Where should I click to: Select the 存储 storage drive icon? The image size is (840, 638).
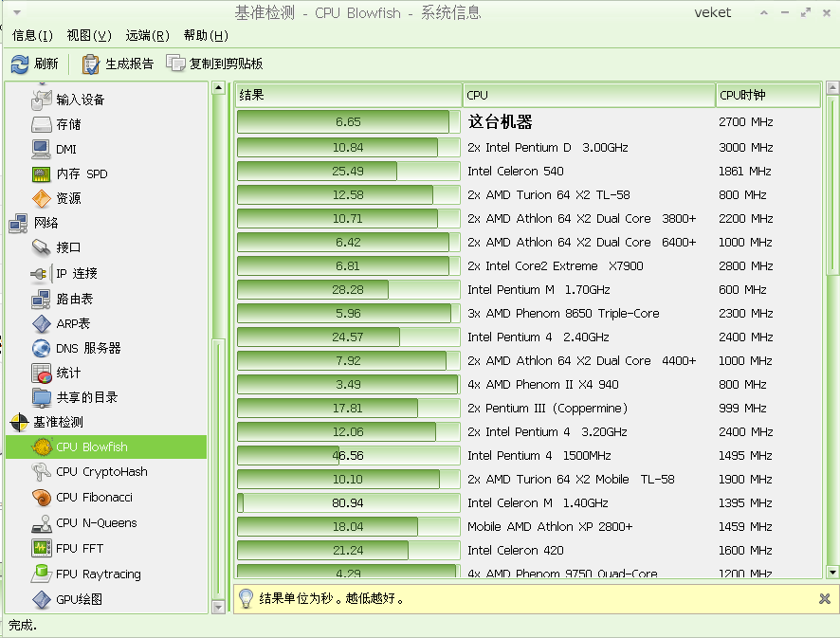[42, 124]
